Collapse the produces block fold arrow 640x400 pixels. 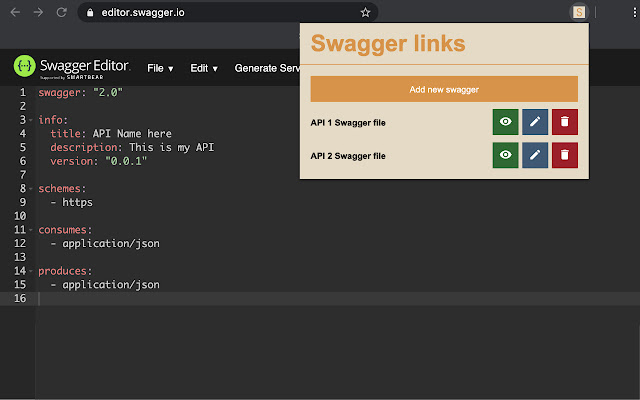[31, 271]
